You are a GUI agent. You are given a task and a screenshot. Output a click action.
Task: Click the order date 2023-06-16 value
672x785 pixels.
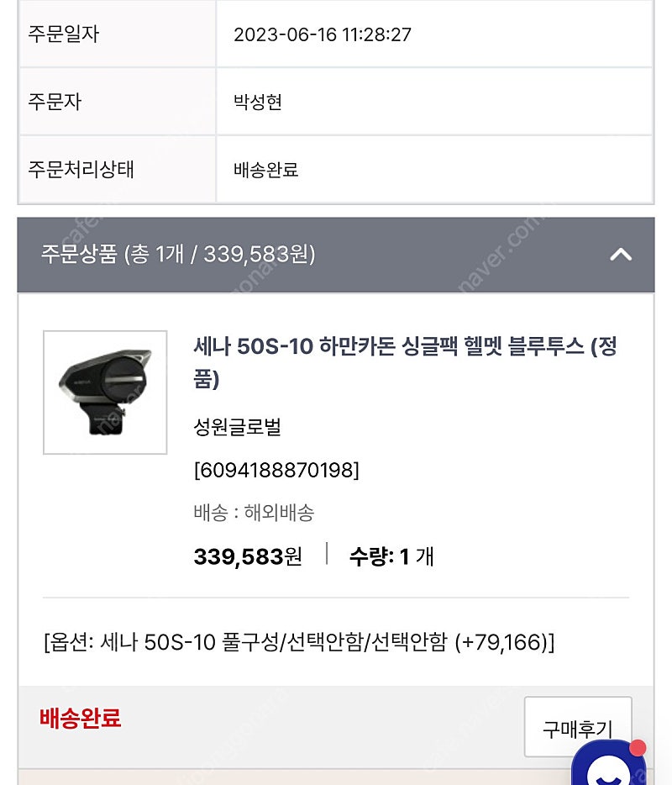pyautogui.click(x=322, y=34)
